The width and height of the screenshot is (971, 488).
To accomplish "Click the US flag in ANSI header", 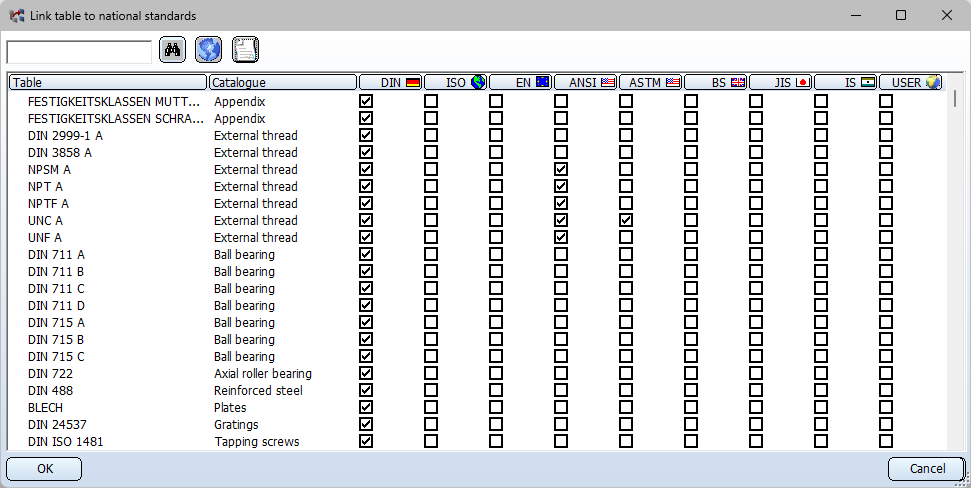I will pos(608,82).
